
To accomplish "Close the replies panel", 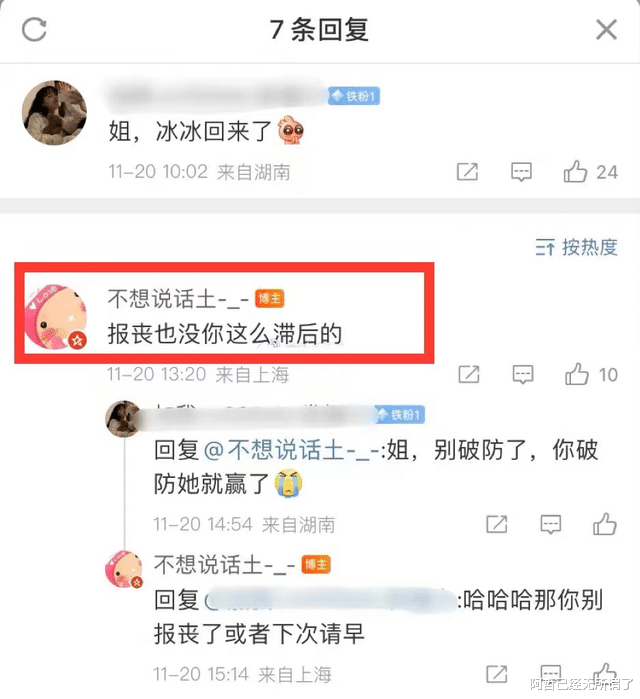I will point(607,30).
